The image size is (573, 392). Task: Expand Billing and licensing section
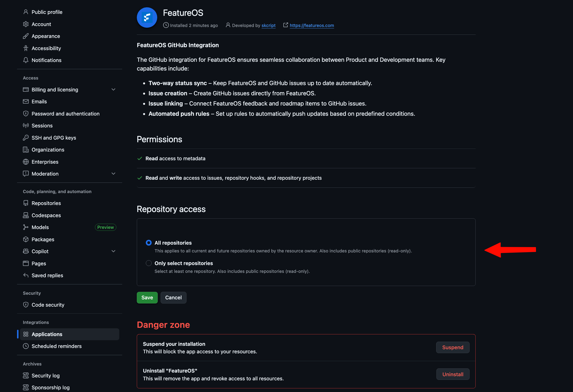coord(113,89)
